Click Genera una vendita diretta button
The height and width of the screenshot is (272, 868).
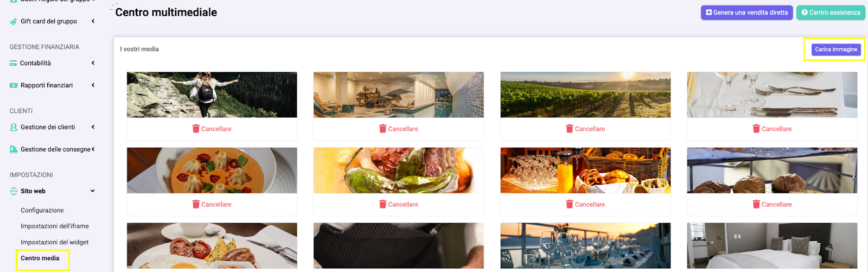point(746,12)
